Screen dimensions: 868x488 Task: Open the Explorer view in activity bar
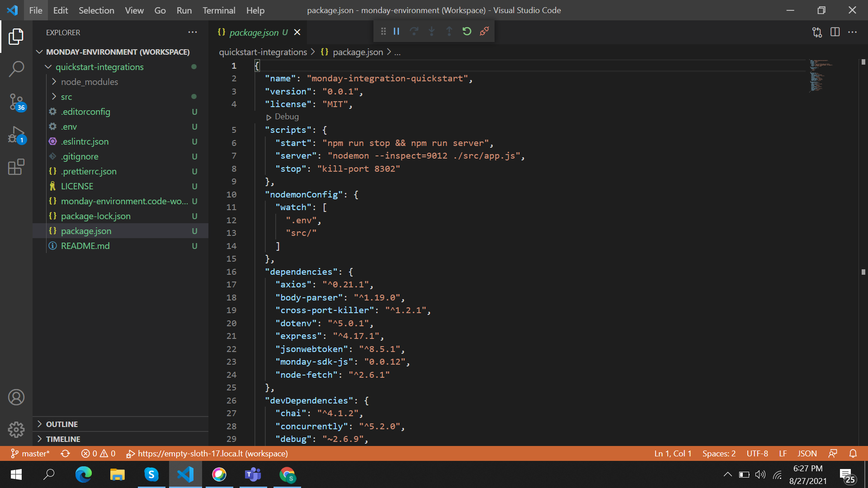point(16,37)
